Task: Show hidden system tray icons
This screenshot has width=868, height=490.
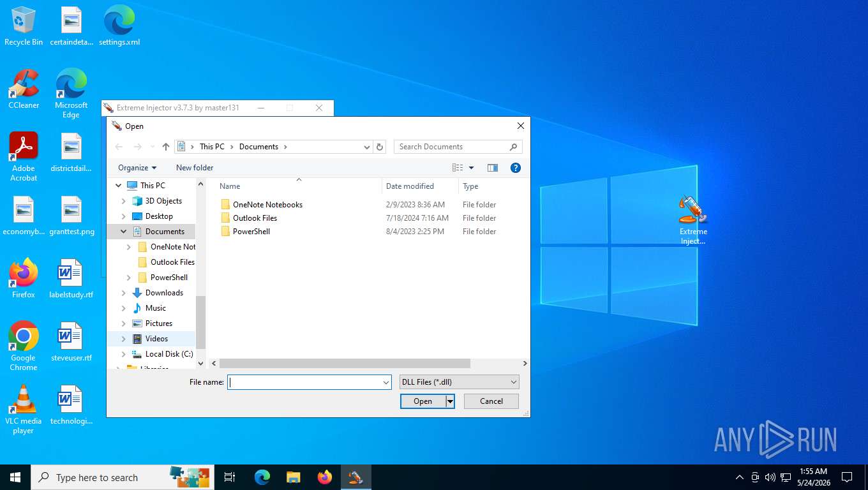Action: click(x=740, y=477)
